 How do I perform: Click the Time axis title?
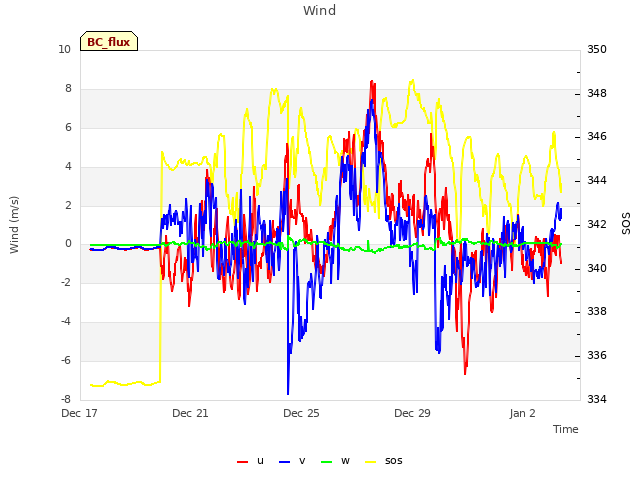point(566,429)
